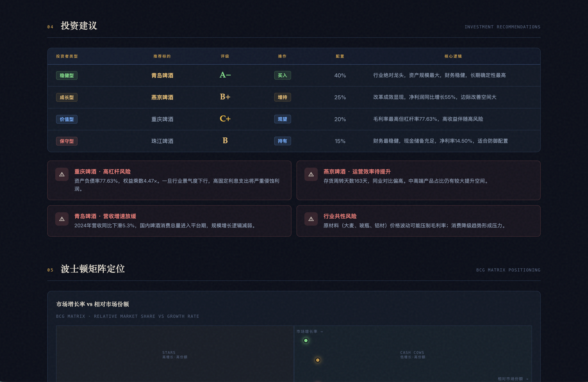Select 青岛啤酒 in the recommendation table
The height and width of the screenshot is (382, 588).
(162, 75)
